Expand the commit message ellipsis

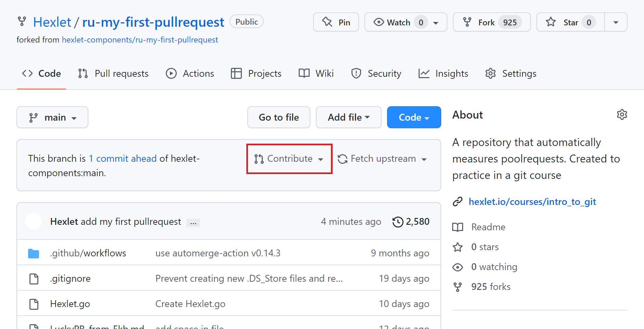point(193,222)
